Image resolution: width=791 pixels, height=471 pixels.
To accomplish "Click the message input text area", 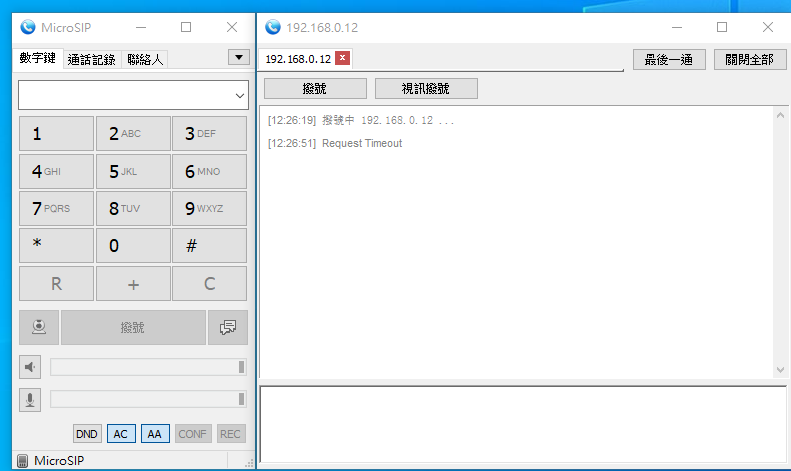I will pos(523,424).
